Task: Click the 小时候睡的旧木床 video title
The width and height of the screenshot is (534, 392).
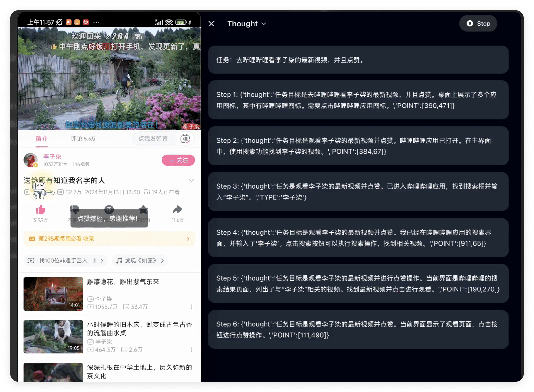Action: point(139,329)
